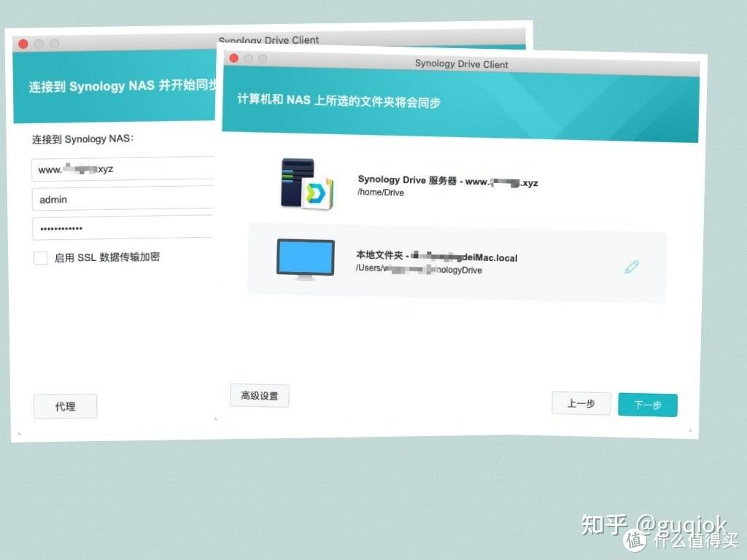Image resolution: width=747 pixels, height=560 pixels.
Task: Click the Synology Drive Client title bar
Action: tap(460, 64)
